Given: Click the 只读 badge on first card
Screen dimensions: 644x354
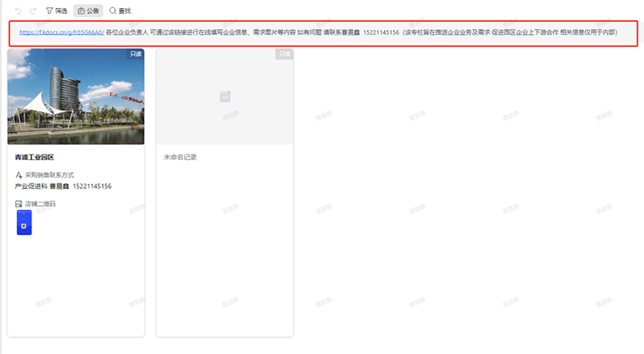Looking at the screenshot, I should pyautogui.click(x=134, y=54).
